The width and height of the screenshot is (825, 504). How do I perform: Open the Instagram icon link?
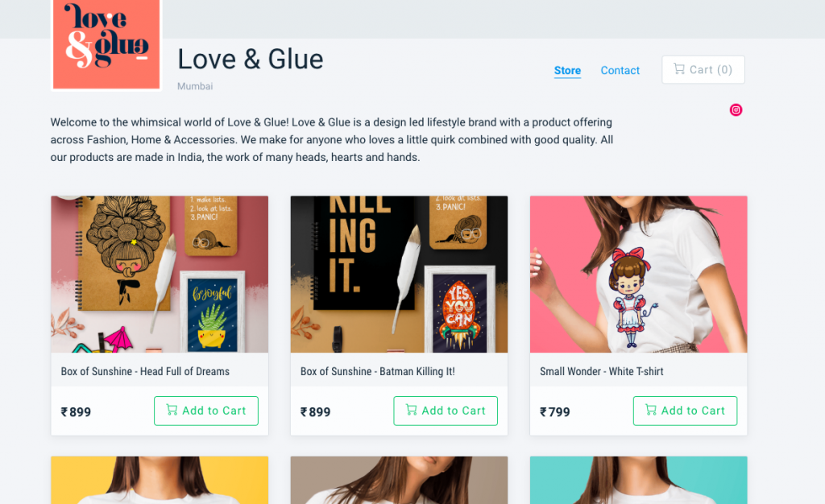[736, 109]
